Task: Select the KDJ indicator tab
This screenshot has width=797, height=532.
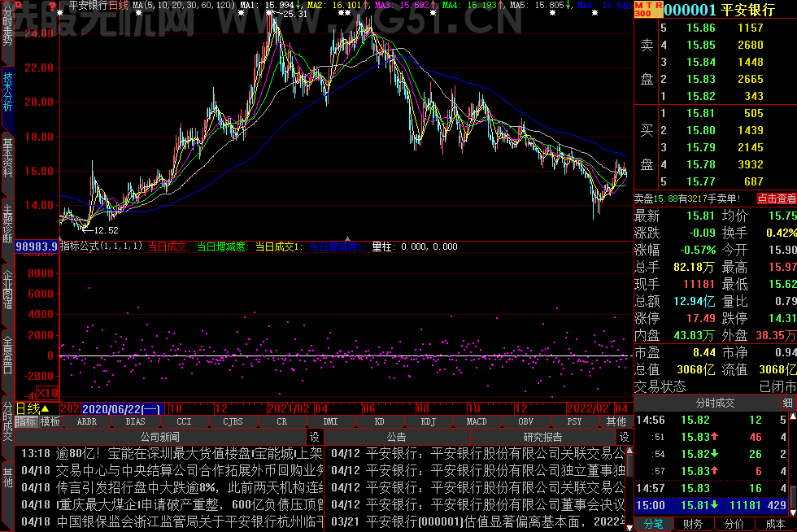Action: pyautogui.click(x=428, y=421)
